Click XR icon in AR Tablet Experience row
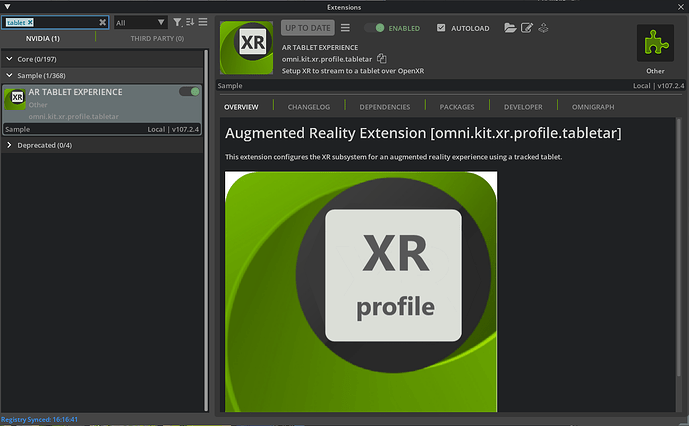689x426 pixels. pos(15,98)
